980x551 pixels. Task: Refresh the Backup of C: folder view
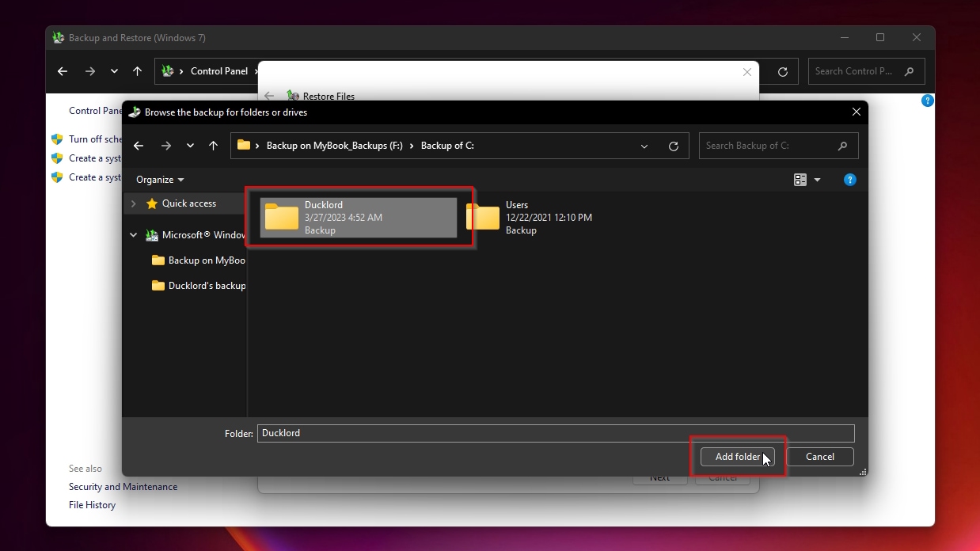pos(674,146)
